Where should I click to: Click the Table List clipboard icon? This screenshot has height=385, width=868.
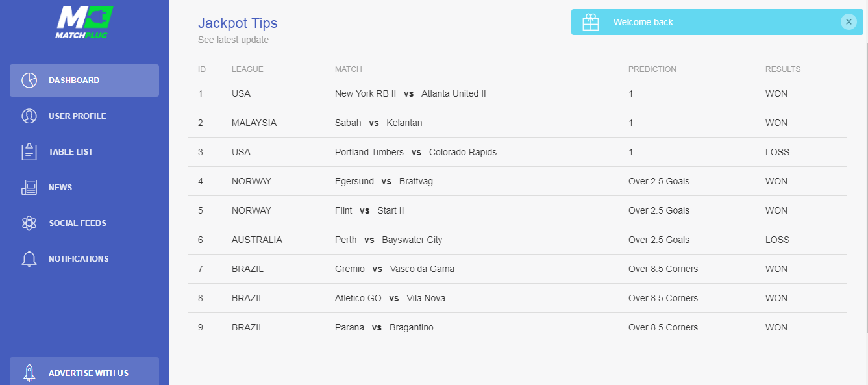29,152
